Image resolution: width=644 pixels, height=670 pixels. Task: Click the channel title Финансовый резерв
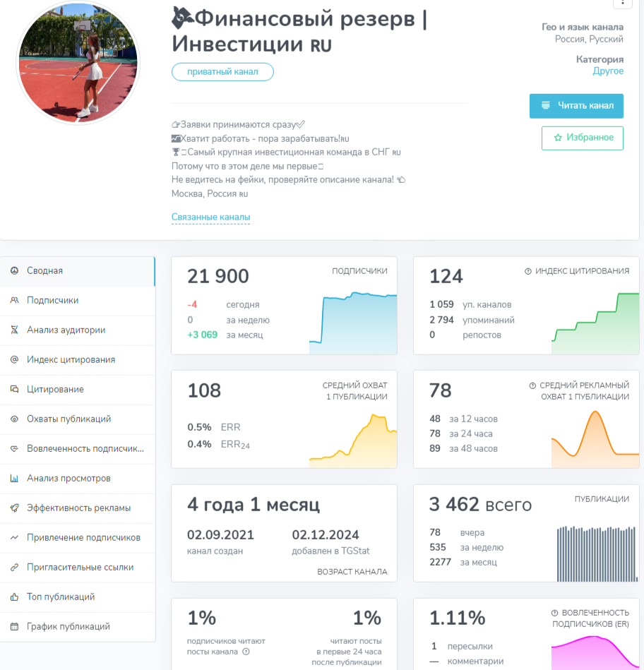tap(299, 31)
